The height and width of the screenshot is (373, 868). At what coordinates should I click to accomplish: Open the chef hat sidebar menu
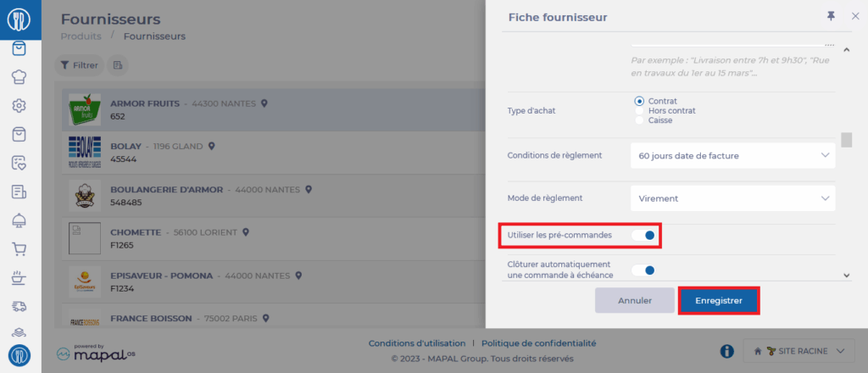(x=19, y=77)
